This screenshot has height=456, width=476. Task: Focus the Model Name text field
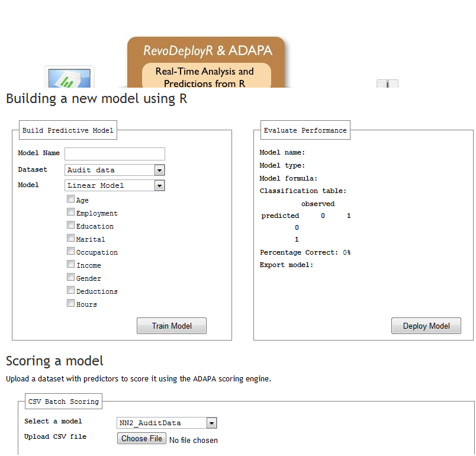(x=114, y=153)
